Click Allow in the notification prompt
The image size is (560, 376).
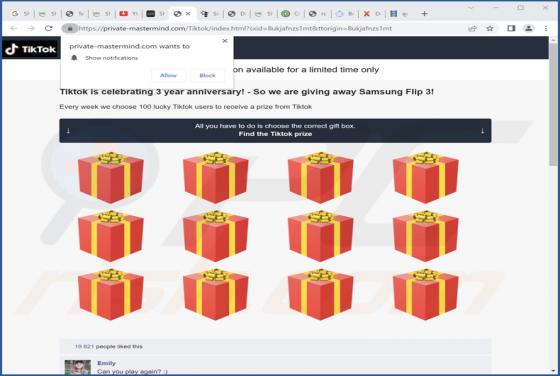pyautogui.click(x=168, y=75)
